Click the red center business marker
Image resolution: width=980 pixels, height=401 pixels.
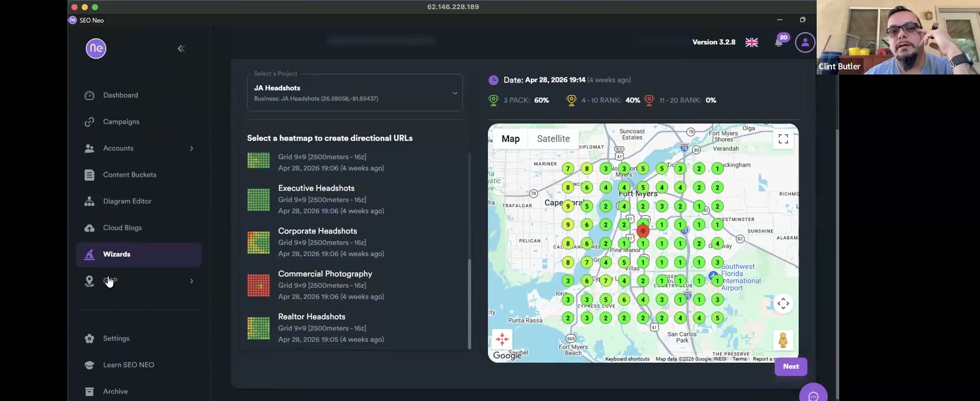(643, 231)
